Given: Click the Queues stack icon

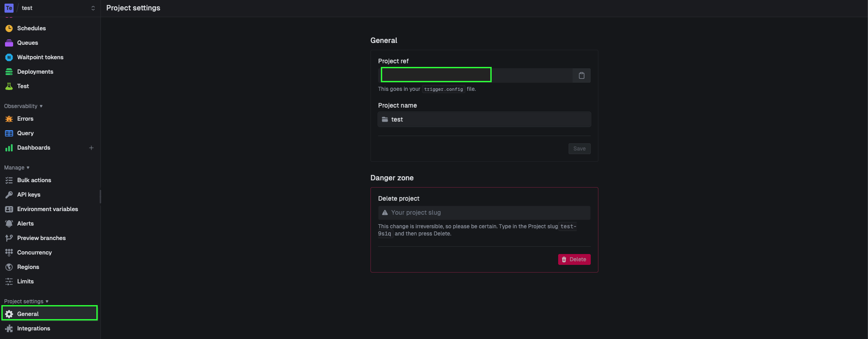Looking at the screenshot, I should 9,43.
